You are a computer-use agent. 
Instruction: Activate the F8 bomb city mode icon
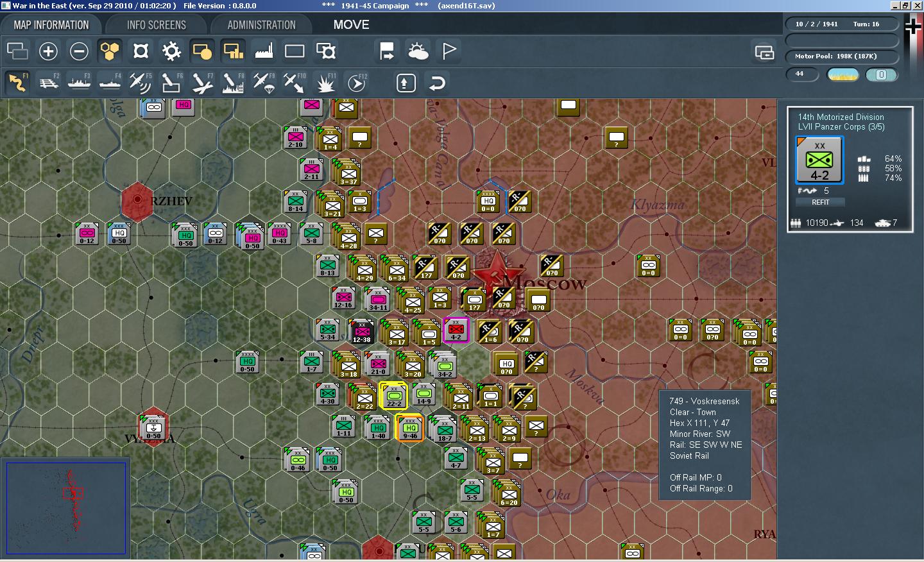233,83
